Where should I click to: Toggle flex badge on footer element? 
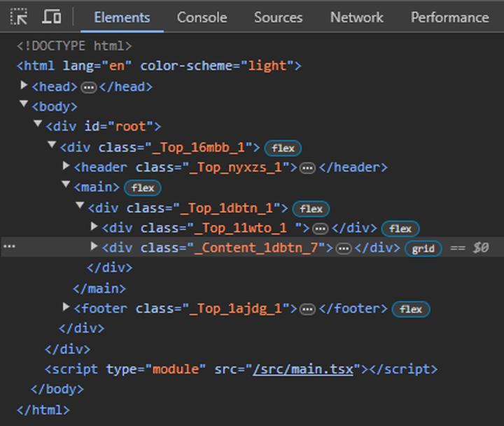coord(411,309)
